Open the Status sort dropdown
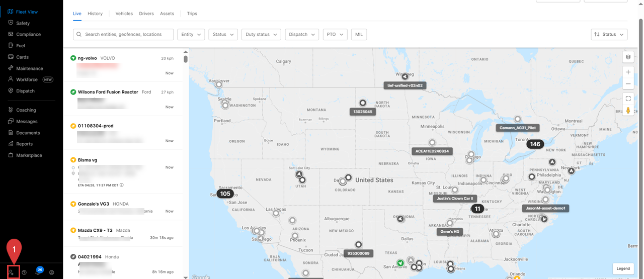644x279 pixels. (x=609, y=34)
